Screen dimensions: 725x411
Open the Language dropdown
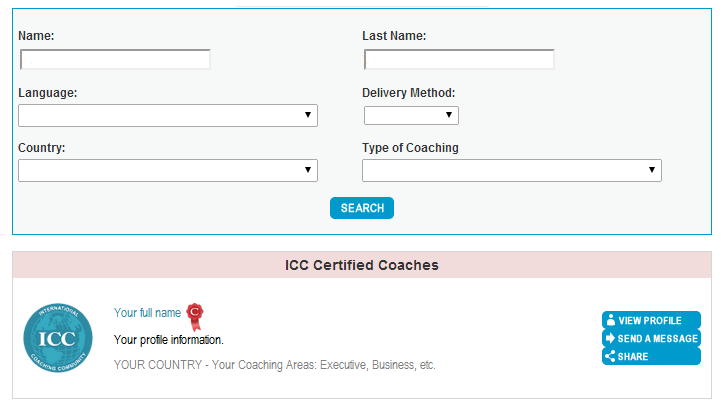pyautogui.click(x=168, y=116)
